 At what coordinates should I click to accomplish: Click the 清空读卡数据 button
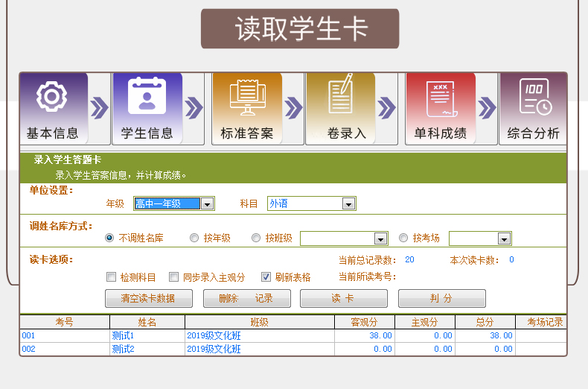pyautogui.click(x=148, y=299)
